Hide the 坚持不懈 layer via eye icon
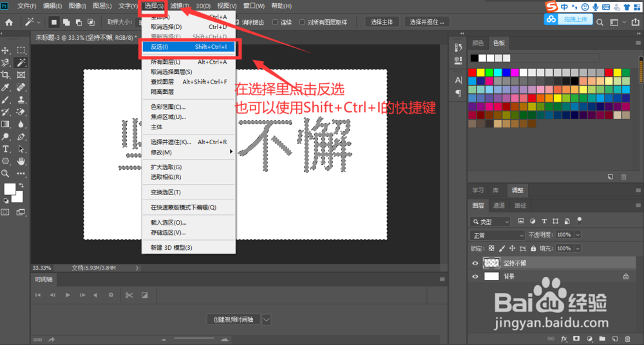The height and width of the screenshot is (345, 644). tap(475, 263)
